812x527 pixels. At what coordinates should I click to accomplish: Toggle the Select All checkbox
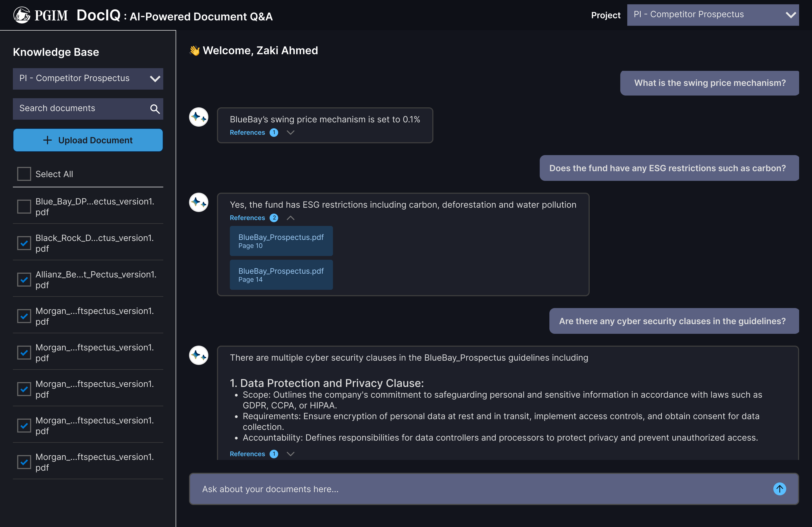pos(24,174)
